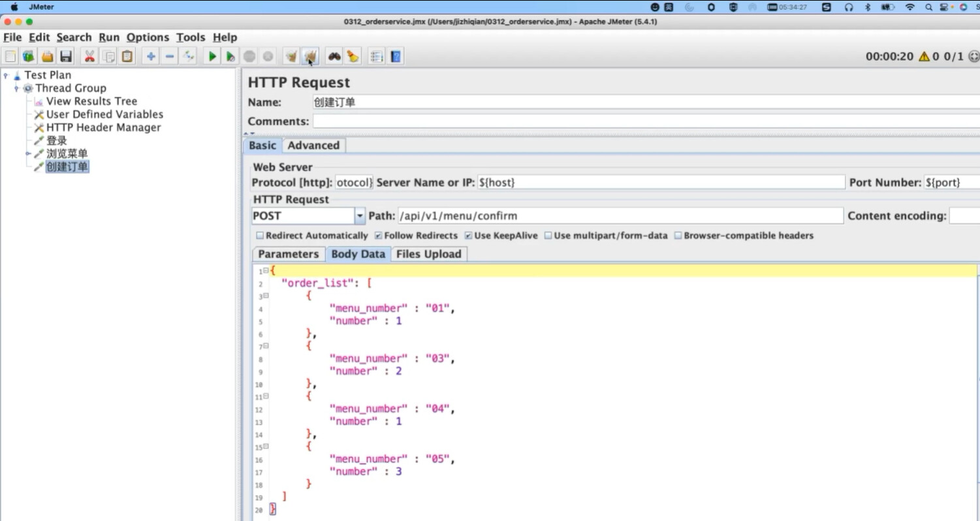Collapse all tree nodes with minus icon
Viewport: 980px width, 521px height.
coord(170,57)
